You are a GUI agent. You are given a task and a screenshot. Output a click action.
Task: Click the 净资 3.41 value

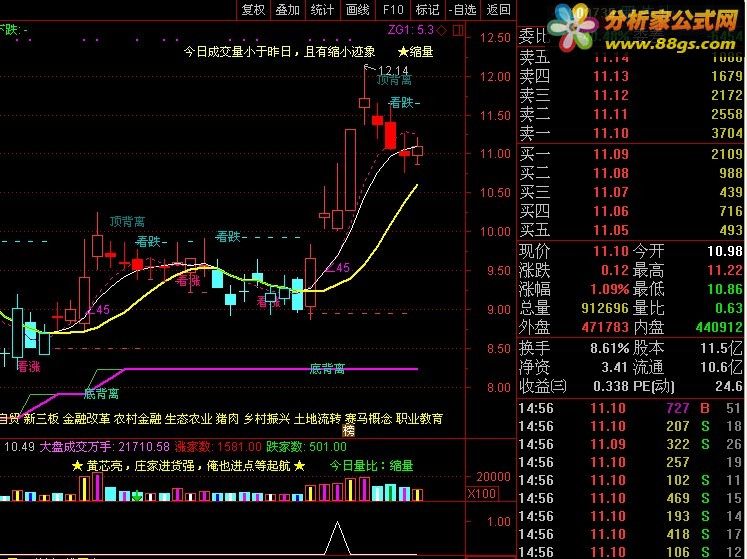(x=614, y=367)
